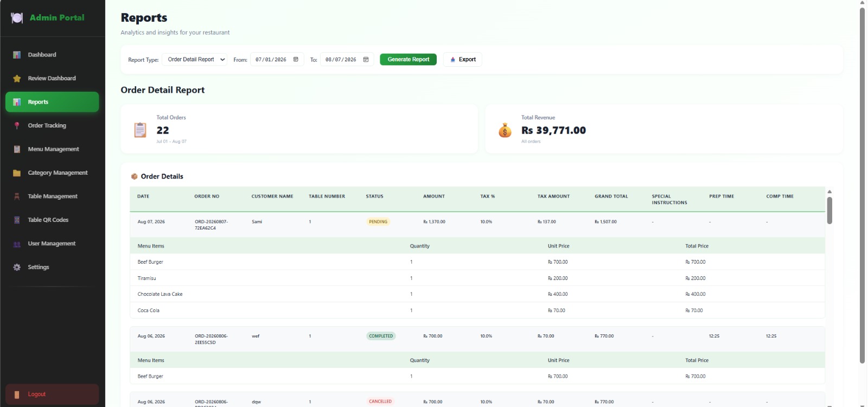Click the Coca Cola item row
This screenshot has height=407, width=868.
pos(477,310)
